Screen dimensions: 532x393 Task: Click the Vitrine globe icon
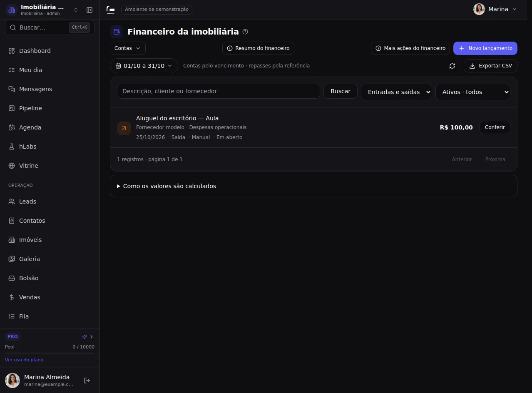point(12,166)
